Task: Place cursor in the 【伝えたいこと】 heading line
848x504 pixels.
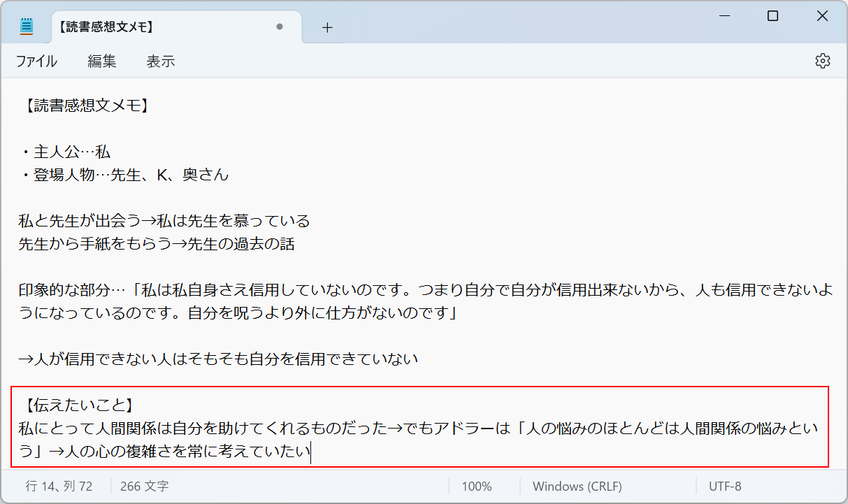Action: [x=78, y=405]
